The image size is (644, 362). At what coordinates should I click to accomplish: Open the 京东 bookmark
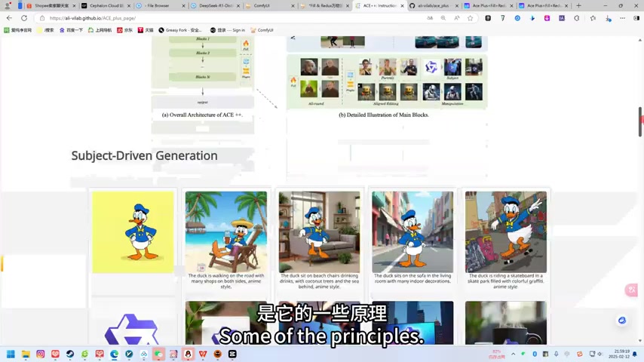tap(125, 30)
